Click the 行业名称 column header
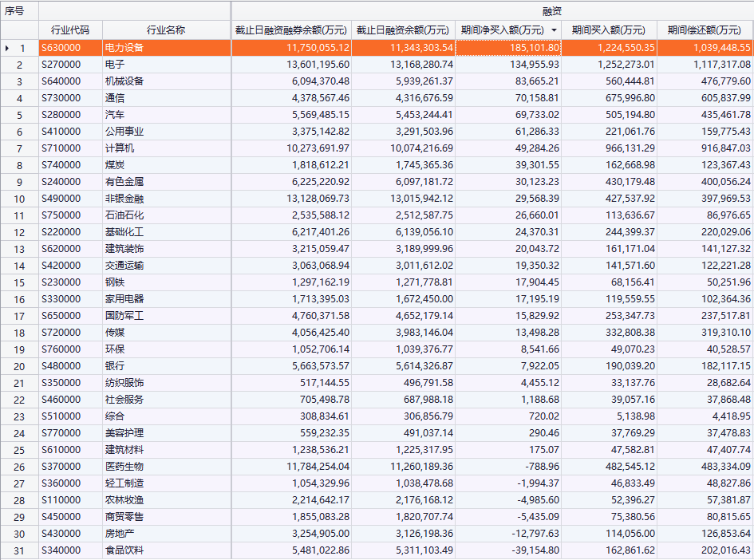Screen dimensions: 754x560 click(x=166, y=30)
